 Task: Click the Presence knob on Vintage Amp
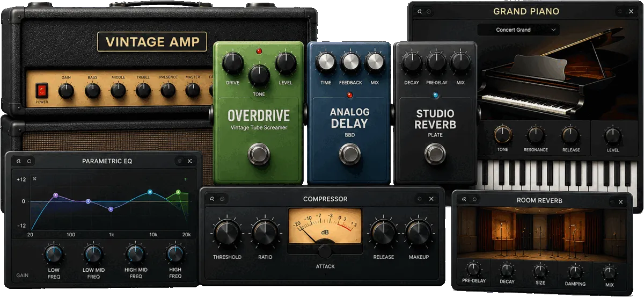[x=168, y=91]
